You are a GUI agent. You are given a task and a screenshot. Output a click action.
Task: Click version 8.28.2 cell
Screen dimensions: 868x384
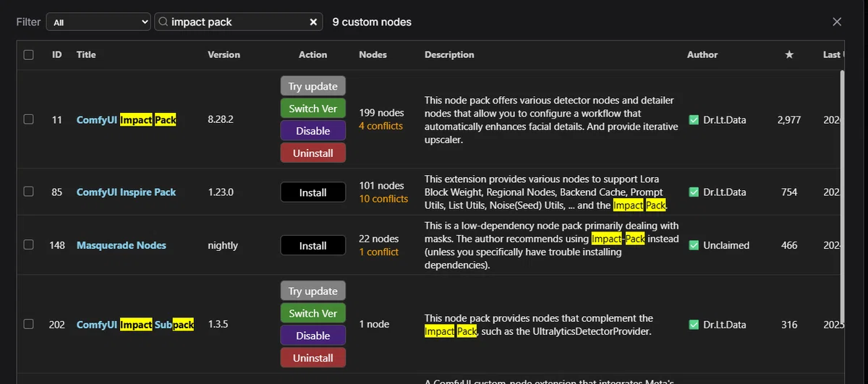[221, 120]
